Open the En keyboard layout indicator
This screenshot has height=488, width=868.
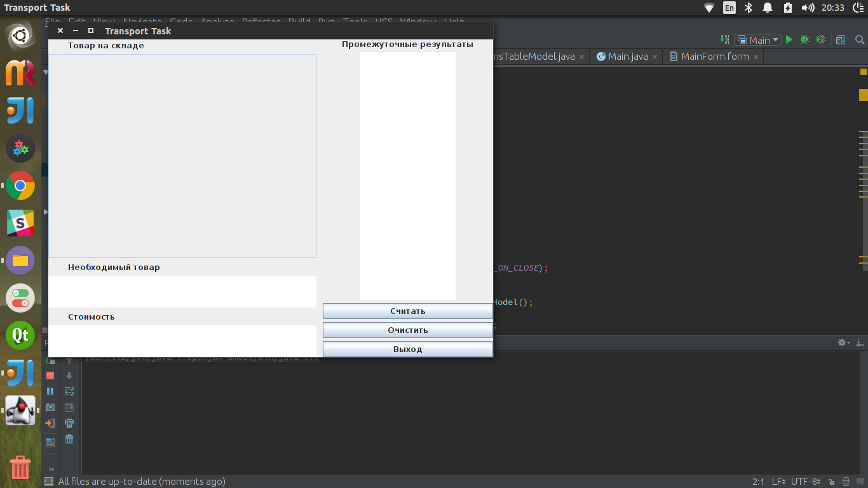pos(729,8)
